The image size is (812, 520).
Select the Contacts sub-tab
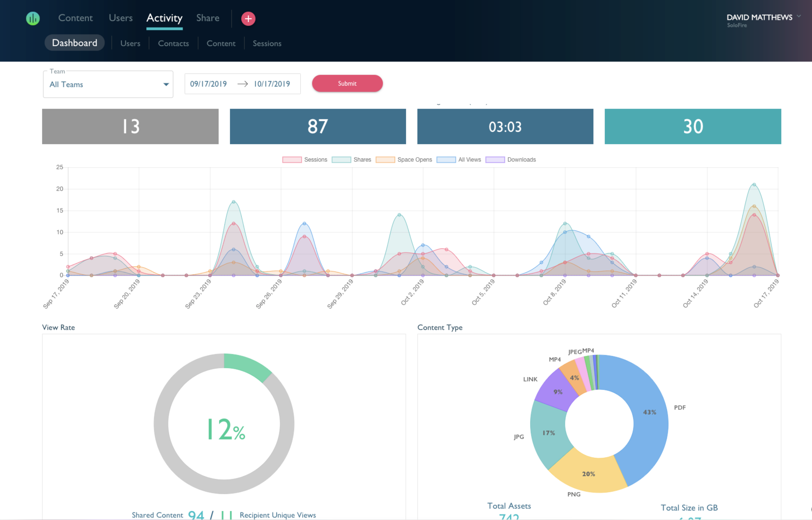coord(173,44)
